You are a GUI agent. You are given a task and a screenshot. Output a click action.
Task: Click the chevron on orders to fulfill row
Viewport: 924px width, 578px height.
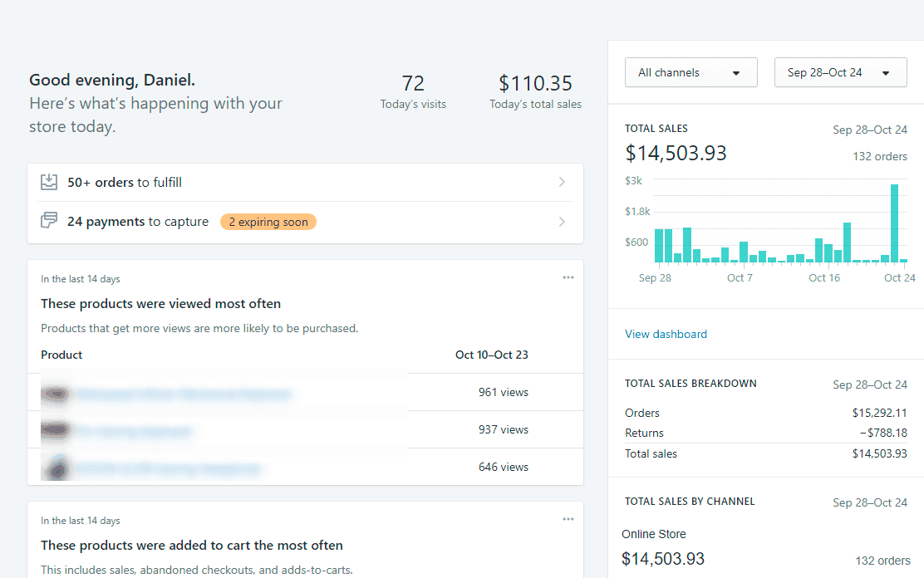562,182
